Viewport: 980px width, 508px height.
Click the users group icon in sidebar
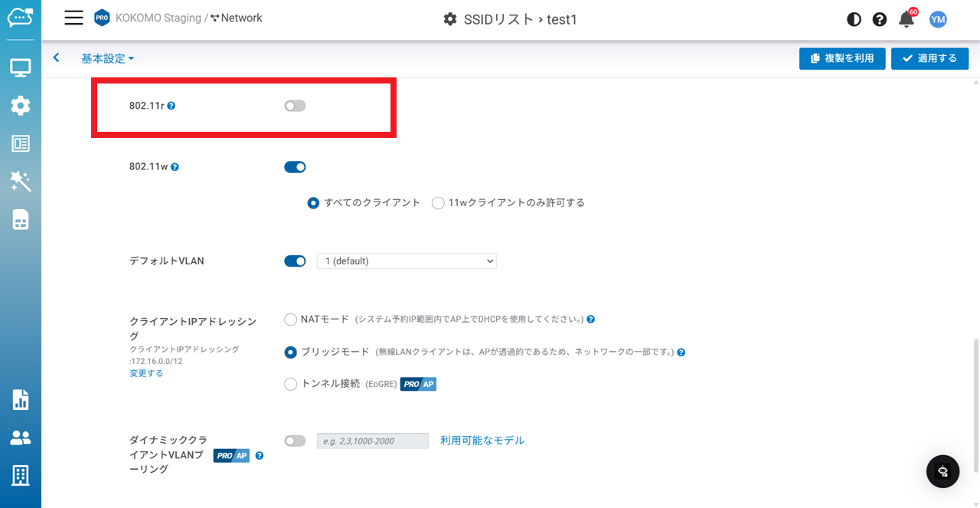click(21, 438)
